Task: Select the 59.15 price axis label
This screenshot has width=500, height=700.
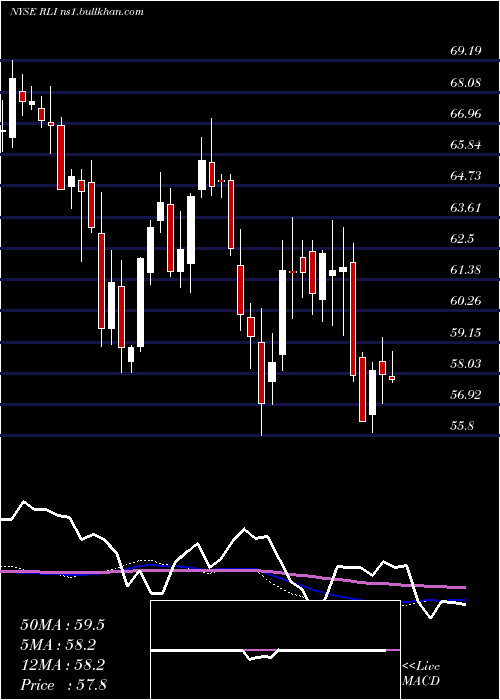Action: (466, 333)
